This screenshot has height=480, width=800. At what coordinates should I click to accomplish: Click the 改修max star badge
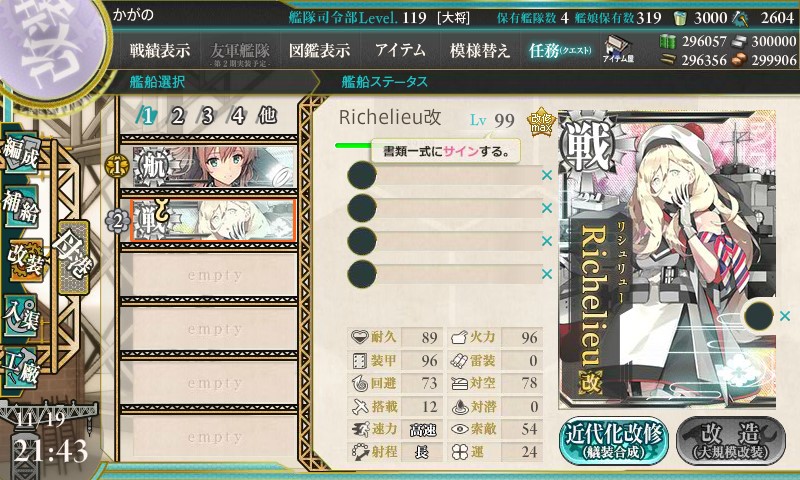pyautogui.click(x=541, y=122)
